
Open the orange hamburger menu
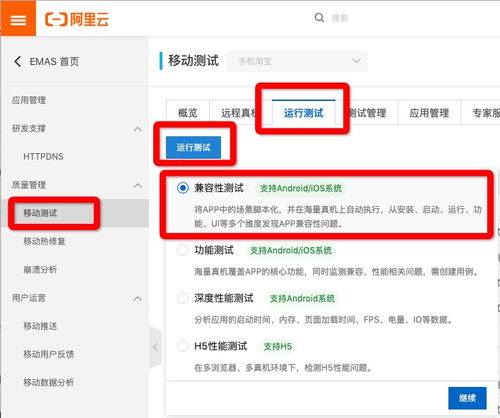[x=18, y=18]
